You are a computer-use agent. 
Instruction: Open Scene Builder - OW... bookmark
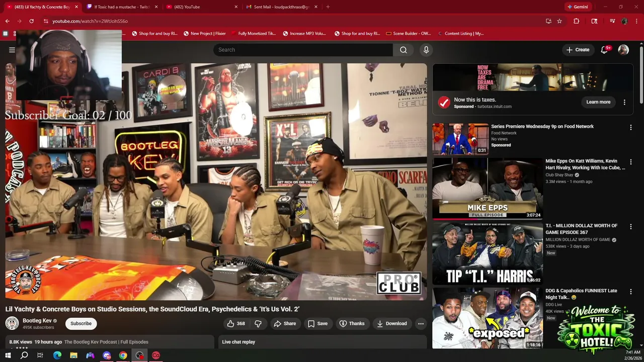[408, 34]
